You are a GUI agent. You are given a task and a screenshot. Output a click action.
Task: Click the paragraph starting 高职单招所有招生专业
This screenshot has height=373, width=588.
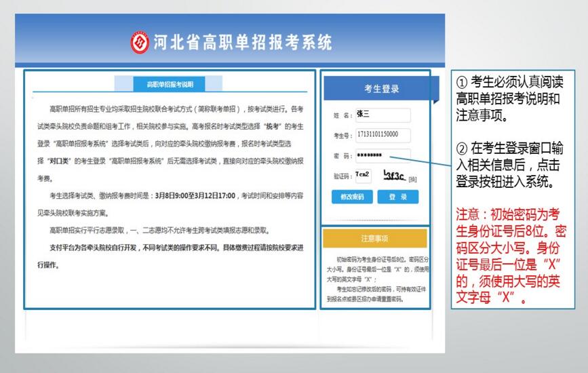(x=170, y=144)
